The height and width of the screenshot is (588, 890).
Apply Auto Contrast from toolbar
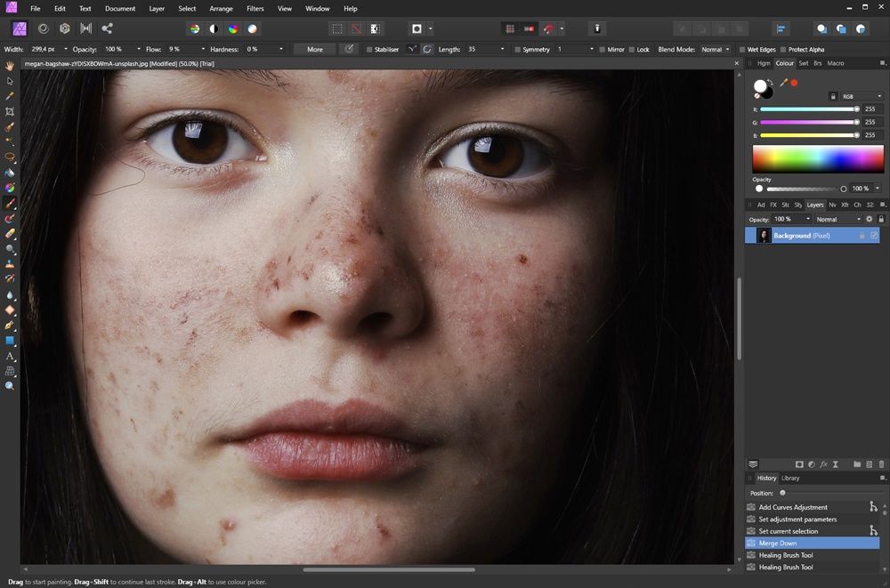[214, 28]
